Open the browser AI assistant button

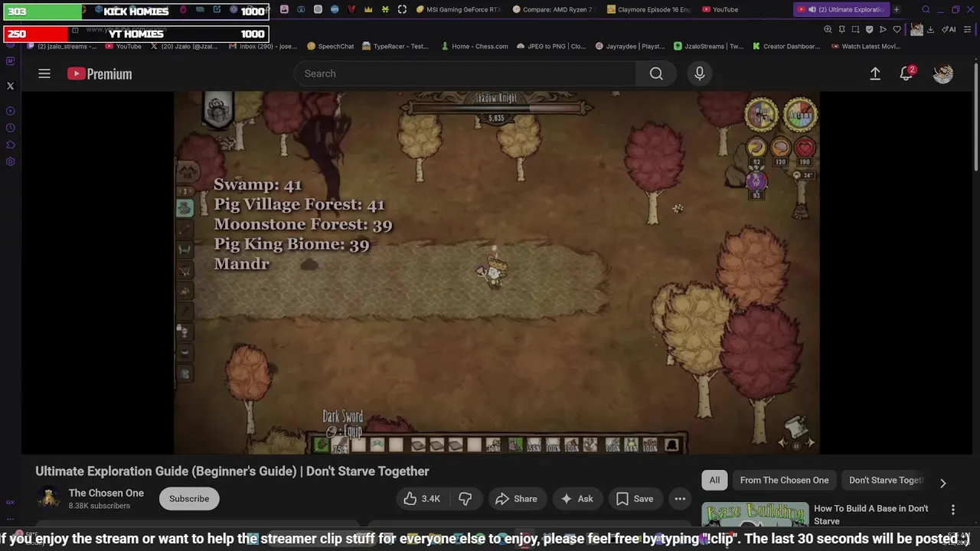click(949, 30)
